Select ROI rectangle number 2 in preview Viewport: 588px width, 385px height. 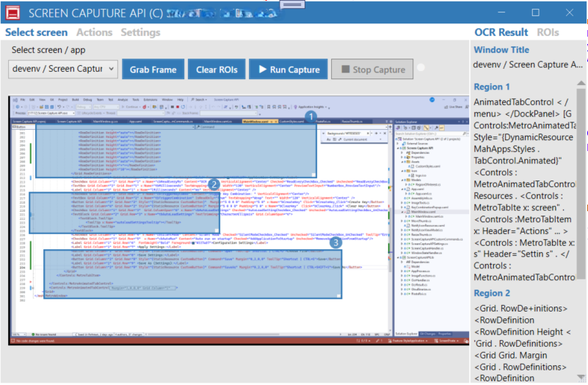pyautogui.click(x=124, y=213)
